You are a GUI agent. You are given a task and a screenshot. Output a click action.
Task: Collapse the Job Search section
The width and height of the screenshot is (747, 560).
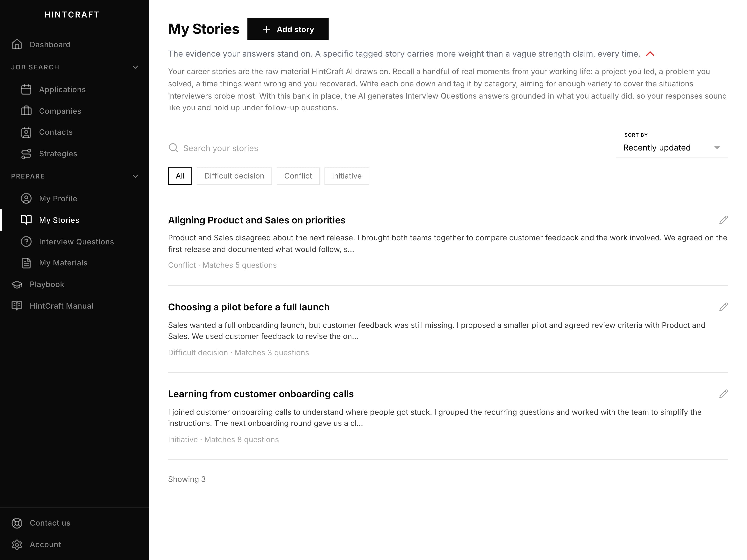(x=135, y=67)
